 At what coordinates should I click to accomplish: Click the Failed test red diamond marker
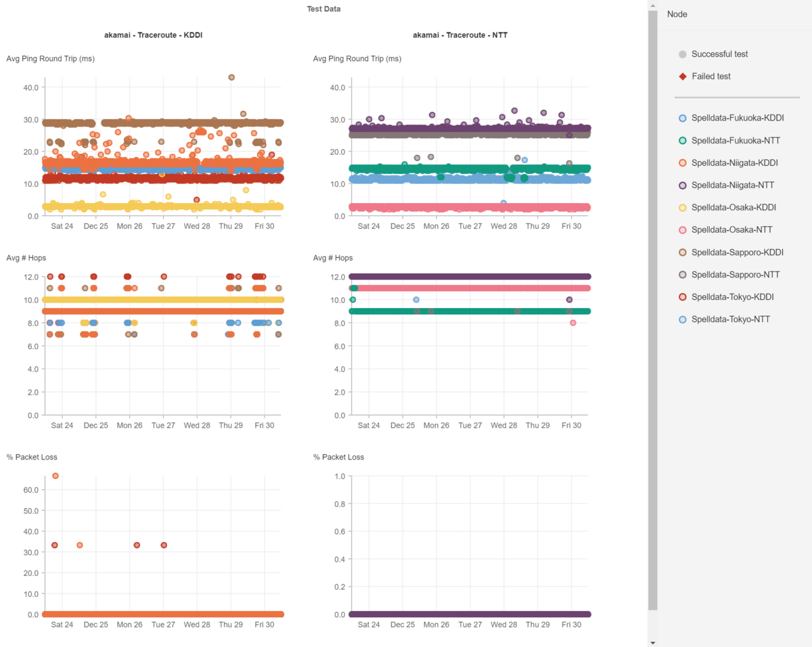point(683,76)
